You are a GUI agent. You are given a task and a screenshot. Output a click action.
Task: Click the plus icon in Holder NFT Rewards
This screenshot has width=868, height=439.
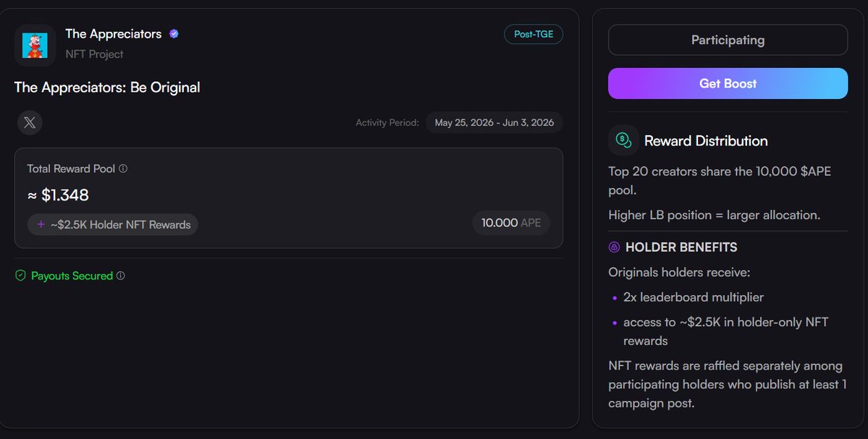click(x=41, y=224)
